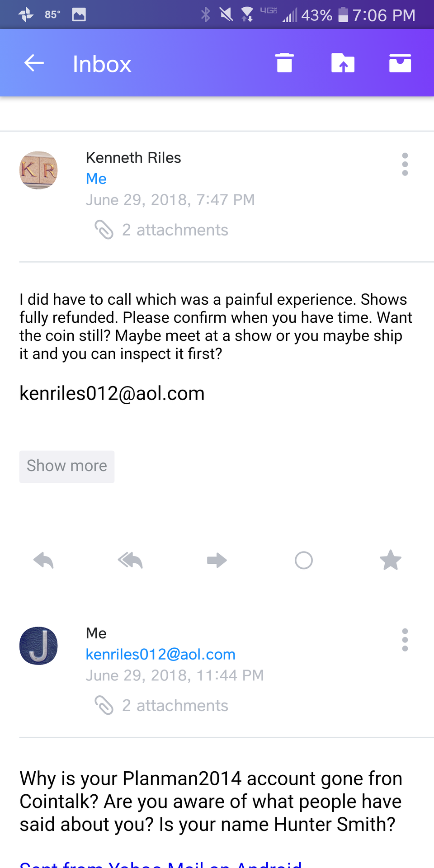Tap the blue recipient 'Me' link

[96, 179]
